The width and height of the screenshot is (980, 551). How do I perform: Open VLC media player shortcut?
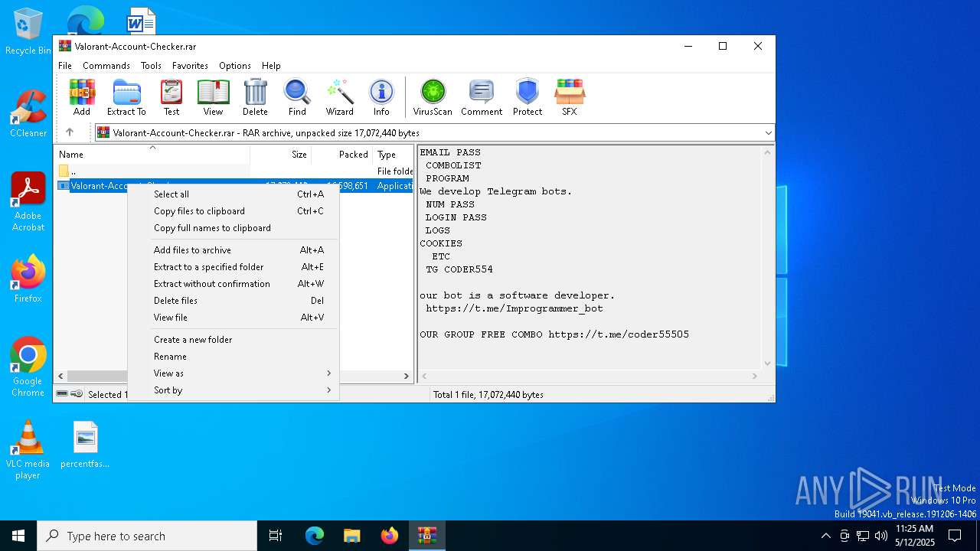point(28,450)
